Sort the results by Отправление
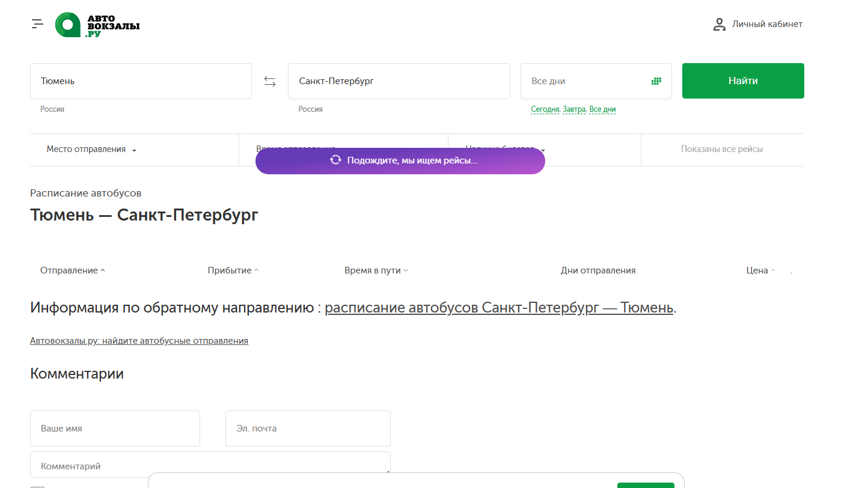Screen dimensions: 868x488 [73, 270]
